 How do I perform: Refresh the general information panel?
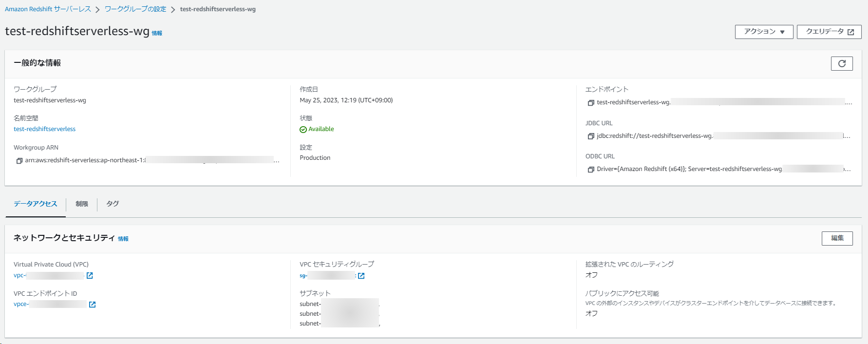842,63
